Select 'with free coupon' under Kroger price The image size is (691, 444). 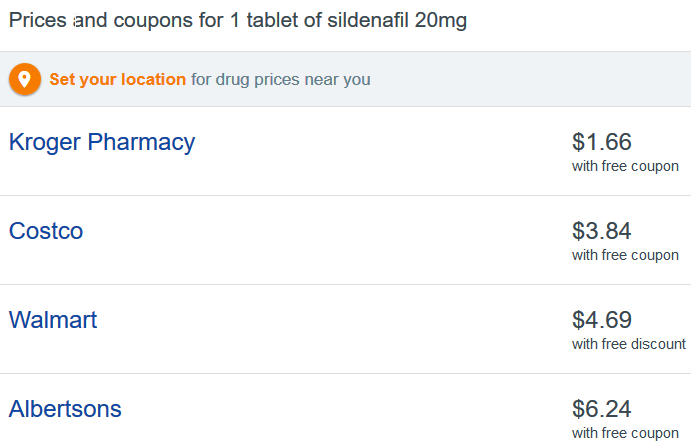[x=625, y=166]
